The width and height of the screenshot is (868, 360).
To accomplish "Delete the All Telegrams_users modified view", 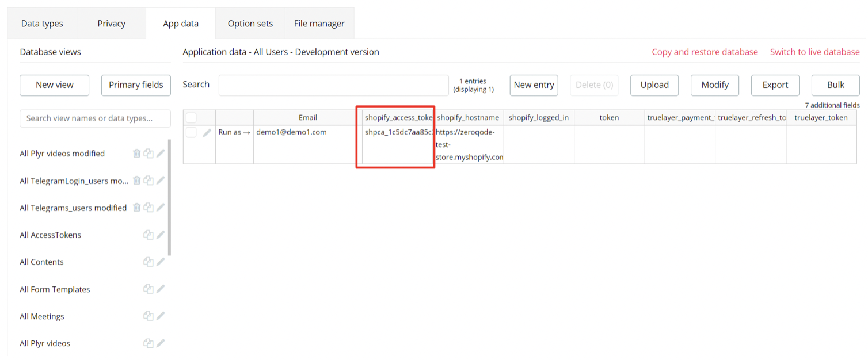I will 136,208.
